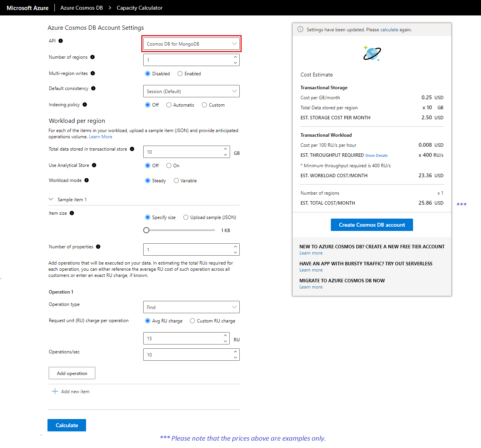Click the plus icon to add new item
The width and height of the screenshot is (481, 448).
pyautogui.click(x=55, y=391)
